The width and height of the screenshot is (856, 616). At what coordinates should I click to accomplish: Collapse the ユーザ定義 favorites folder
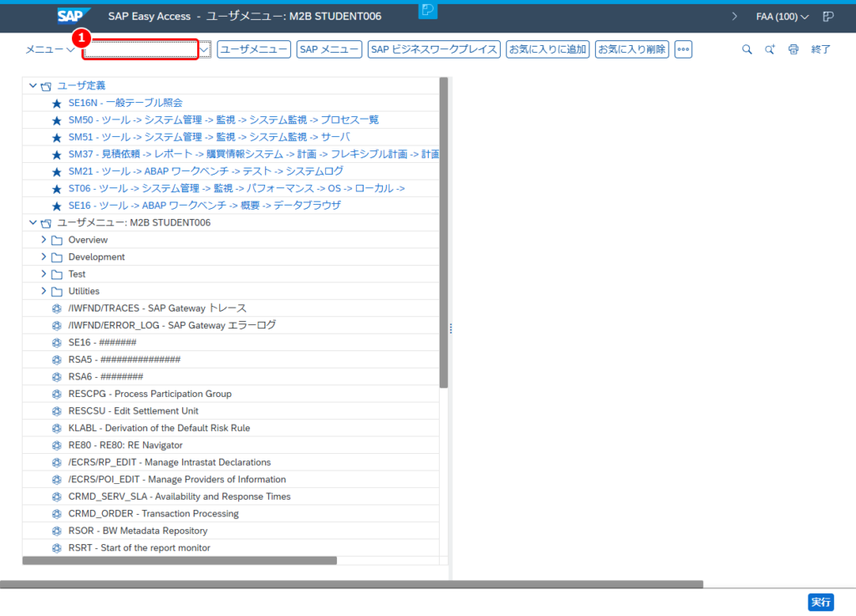pyautogui.click(x=33, y=85)
